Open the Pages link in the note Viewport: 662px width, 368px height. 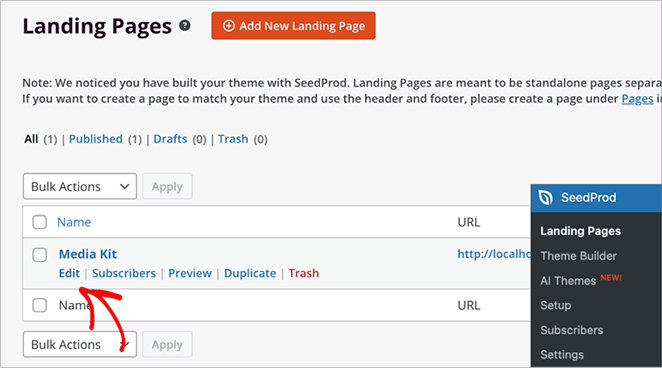637,99
